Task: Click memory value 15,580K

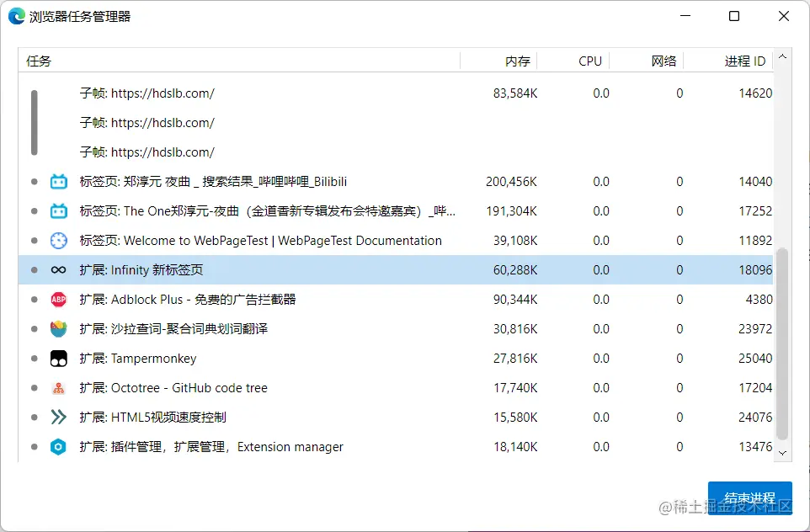Action: (x=515, y=418)
